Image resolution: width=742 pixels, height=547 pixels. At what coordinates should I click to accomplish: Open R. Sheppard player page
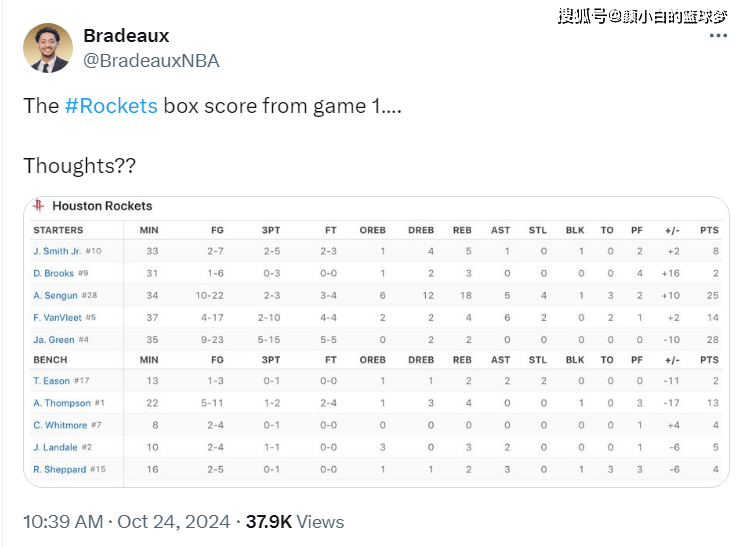point(60,469)
